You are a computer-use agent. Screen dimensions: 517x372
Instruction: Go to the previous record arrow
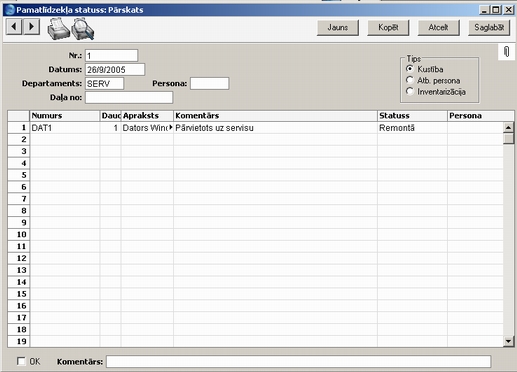coord(14,26)
